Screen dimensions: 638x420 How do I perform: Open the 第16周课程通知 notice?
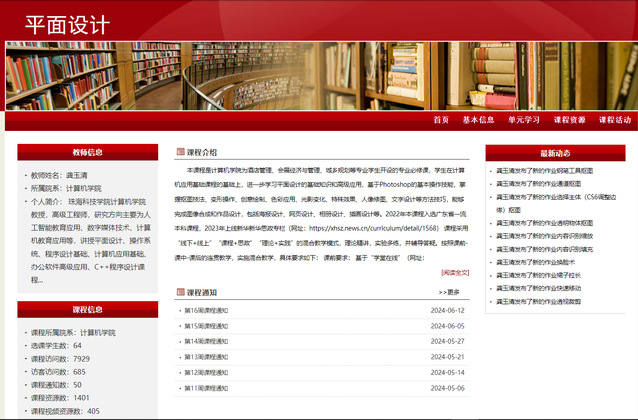[206, 311]
